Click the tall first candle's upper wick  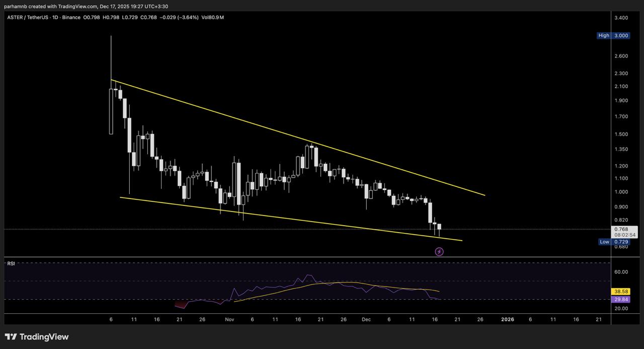(x=111, y=60)
